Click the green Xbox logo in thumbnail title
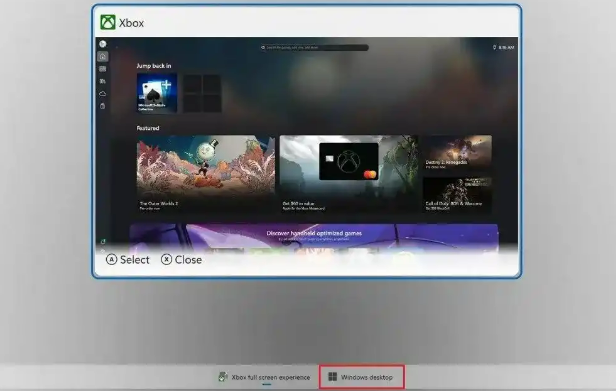Screen dimensions: 616x391 108,22
